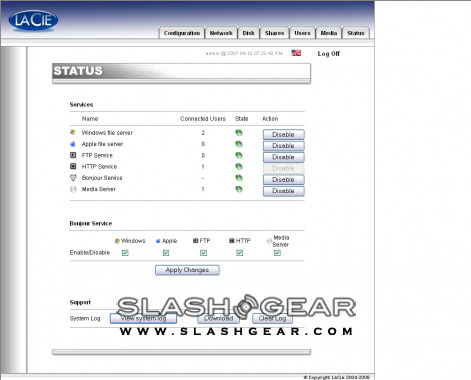Click the Bonjour Service icon
Screen dimensions: 471x380
click(73, 178)
